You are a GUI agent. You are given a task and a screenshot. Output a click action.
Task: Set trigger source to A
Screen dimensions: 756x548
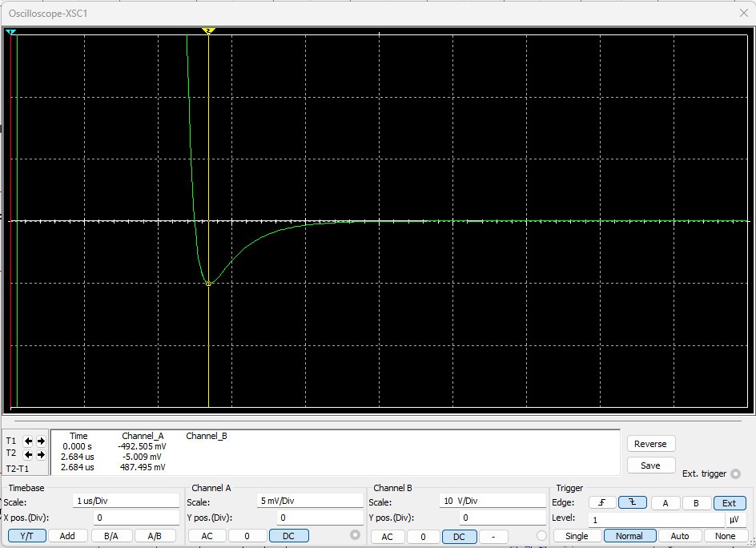coord(666,503)
